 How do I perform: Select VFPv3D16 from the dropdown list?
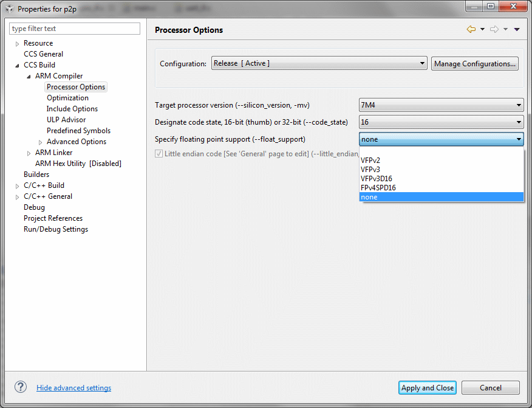pyautogui.click(x=378, y=179)
